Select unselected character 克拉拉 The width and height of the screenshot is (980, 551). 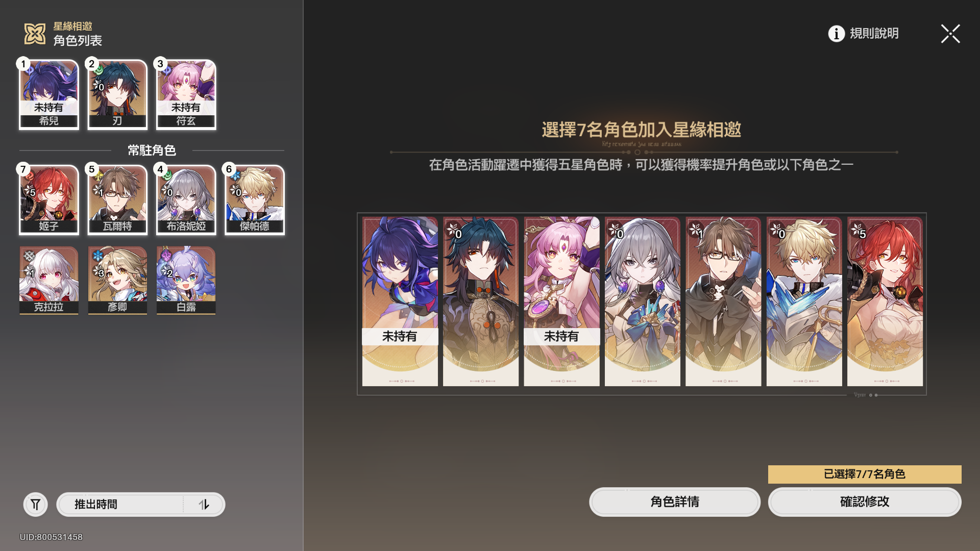click(49, 280)
